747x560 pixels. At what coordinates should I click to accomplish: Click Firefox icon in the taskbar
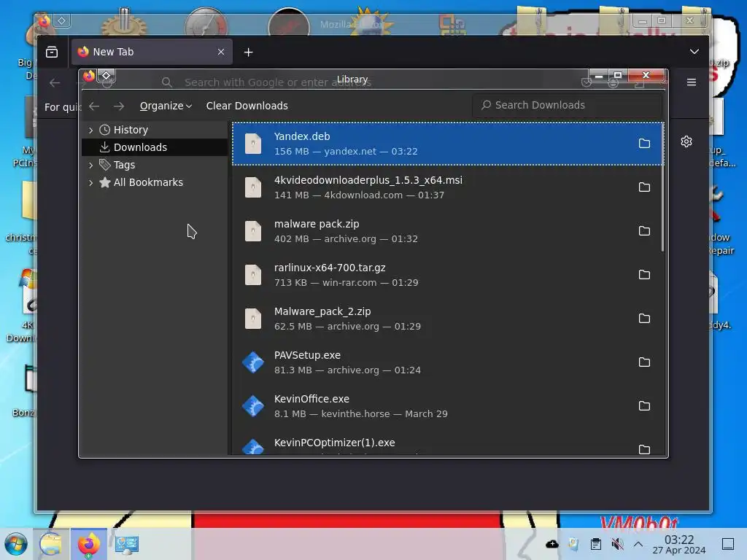tap(88, 544)
